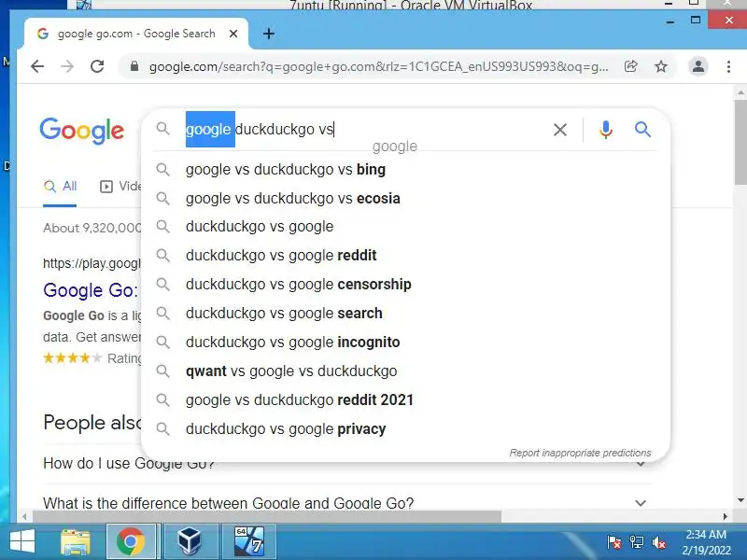Click the scroll right arrow
This screenshot has width=747, height=560.
[x=726, y=516]
